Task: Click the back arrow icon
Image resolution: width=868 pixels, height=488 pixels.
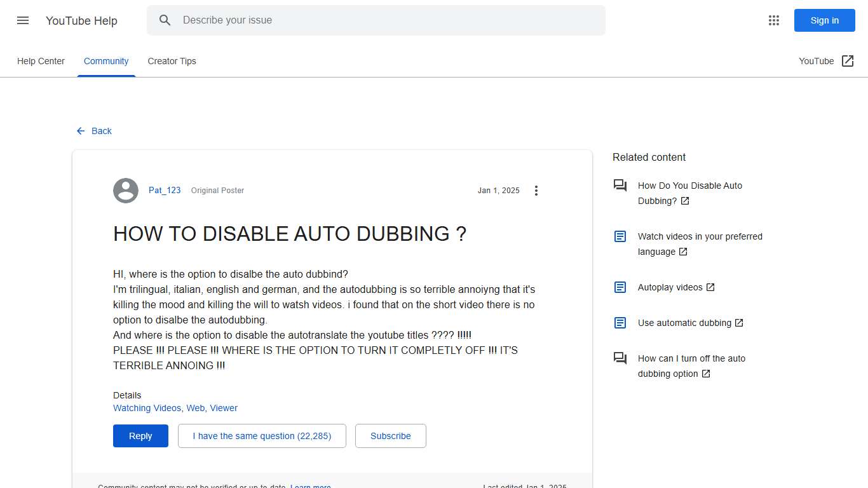Action: [x=79, y=131]
